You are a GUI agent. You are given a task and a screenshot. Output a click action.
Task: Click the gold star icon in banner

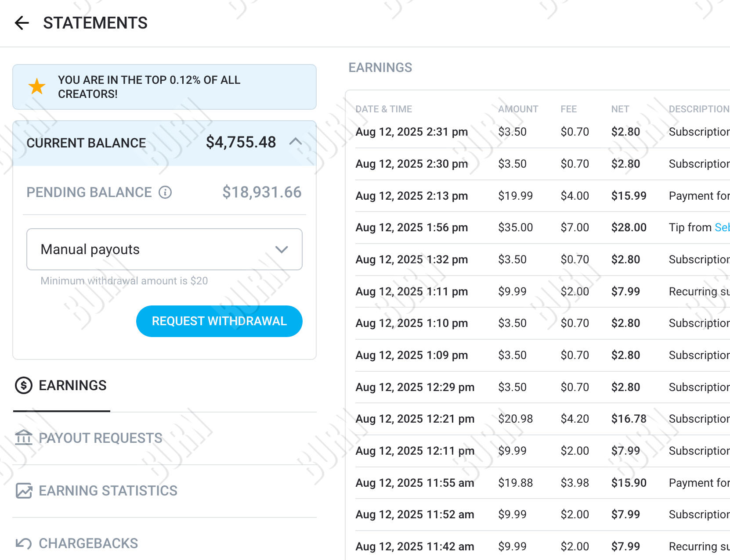coord(37,86)
